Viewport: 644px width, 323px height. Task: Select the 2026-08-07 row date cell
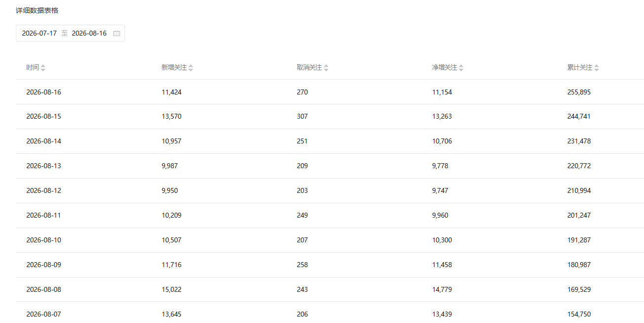pos(44,314)
